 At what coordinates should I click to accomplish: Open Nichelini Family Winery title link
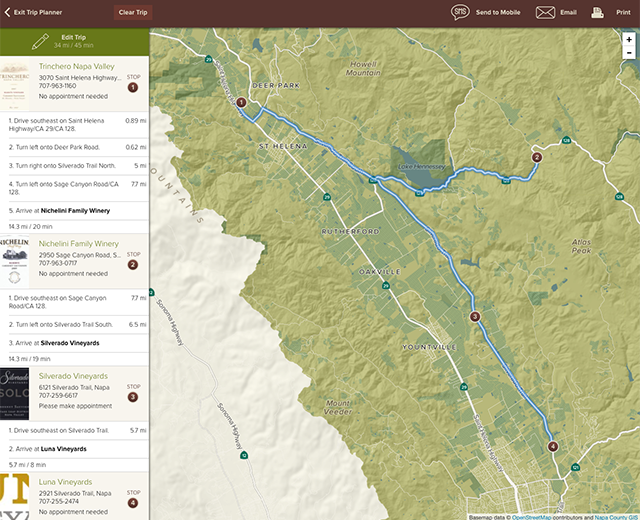(x=79, y=244)
